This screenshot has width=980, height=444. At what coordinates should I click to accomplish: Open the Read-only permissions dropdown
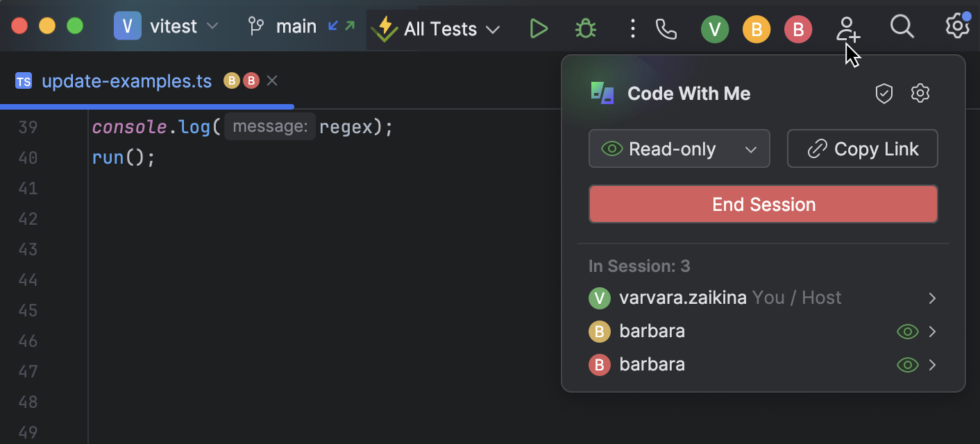pyautogui.click(x=679, y=148)
